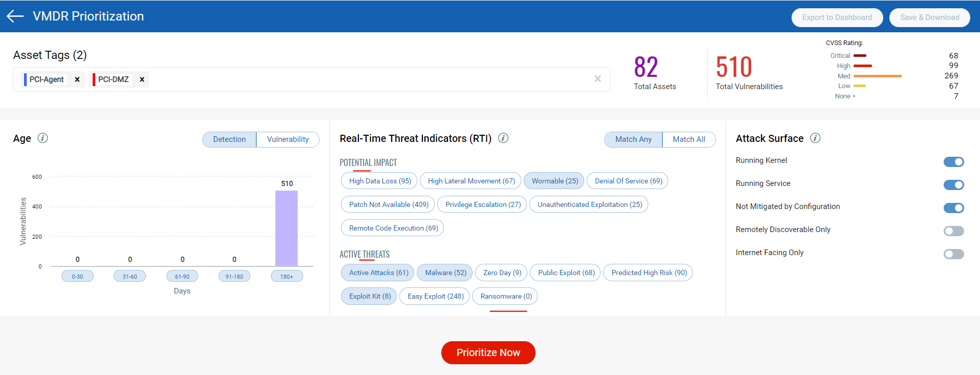Select the 91-180 days age range
Viewport: 980px width, 375px height.
[x=235, y=277]
